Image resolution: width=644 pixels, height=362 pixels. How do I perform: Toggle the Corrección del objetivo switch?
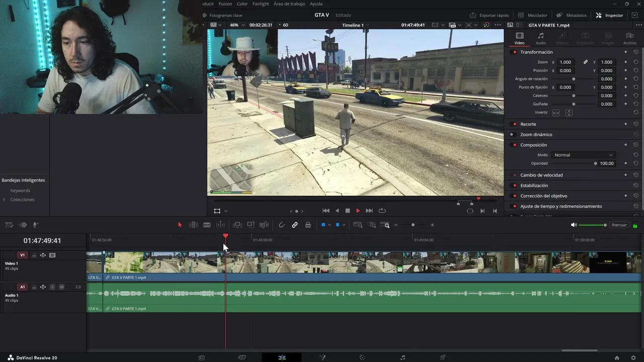pyautogui.click(x=514, y=196)
